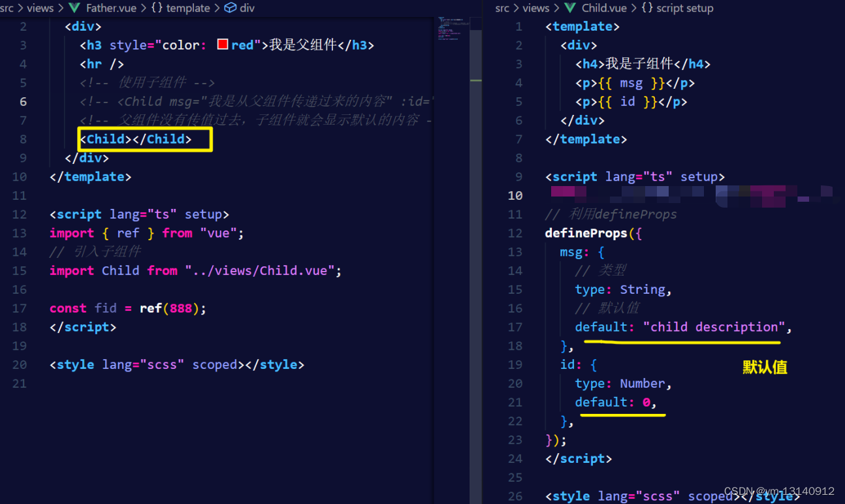845x504 pixels.
Task: Click the script lang="ts" setup tag in Father.vue
Action: click(x=139, y=214)
